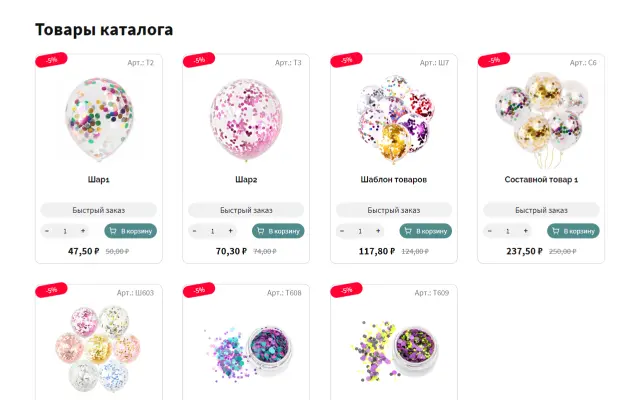Open the Шаблон товаров product link
This screenshot has width=640, height=400.
(394, 180)
